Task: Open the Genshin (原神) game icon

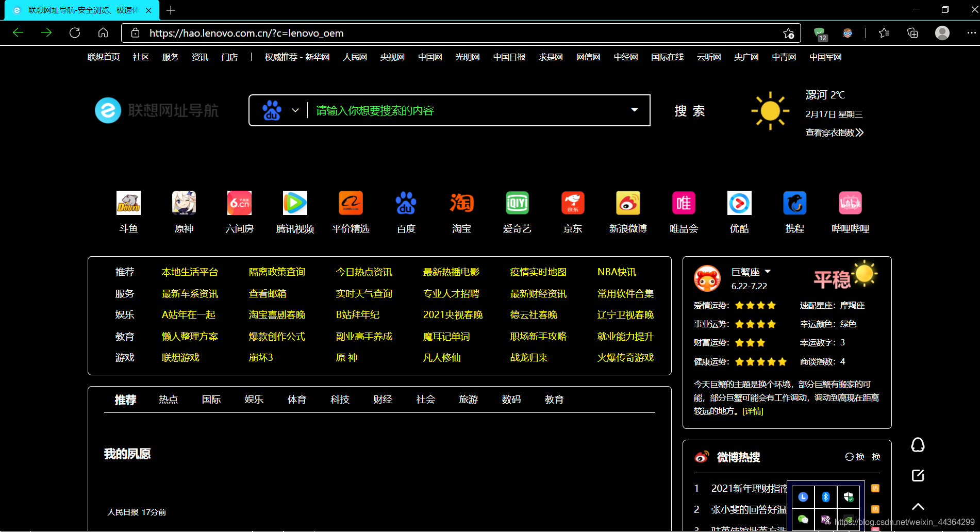Action: click(x=184, y=203)
